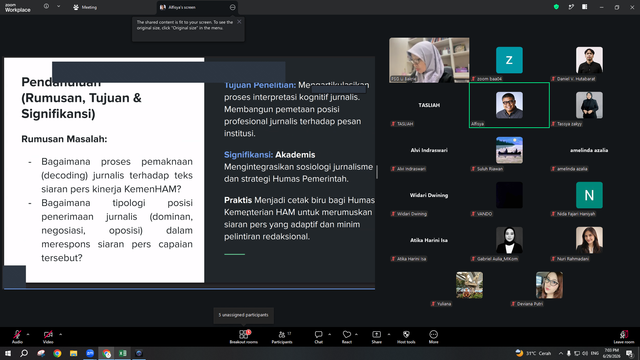Image resolution: width=640 pixels, height=360 pixels.
Task: Select the TASLIAH participant tile
Action: 429,105
